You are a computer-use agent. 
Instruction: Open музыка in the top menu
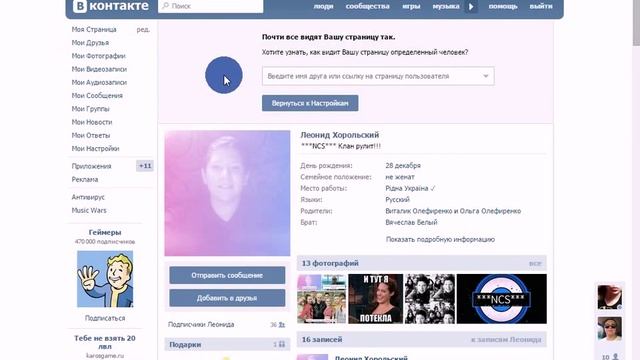(x=446, y=6)
